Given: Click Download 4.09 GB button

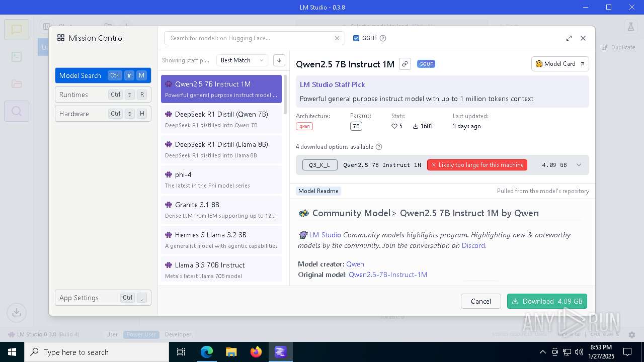Looking at the screenshot, I should click(x=547, y=301).
